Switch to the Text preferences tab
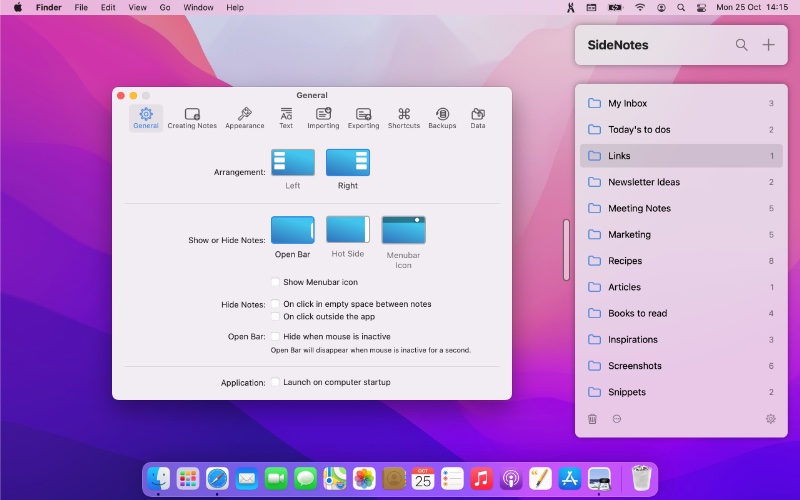The image size is (800, 500). pyautogui.click(x=286, y=118)
